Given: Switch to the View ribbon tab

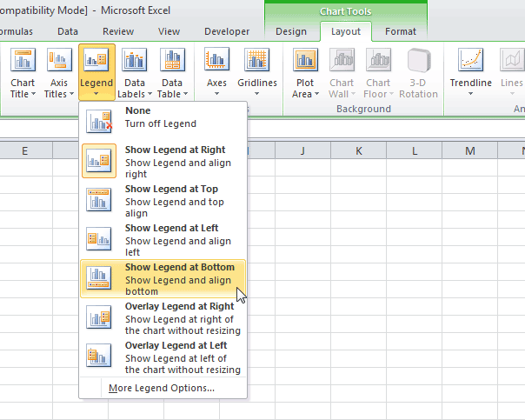Looking at the screenshot, I should coord(169,31).
